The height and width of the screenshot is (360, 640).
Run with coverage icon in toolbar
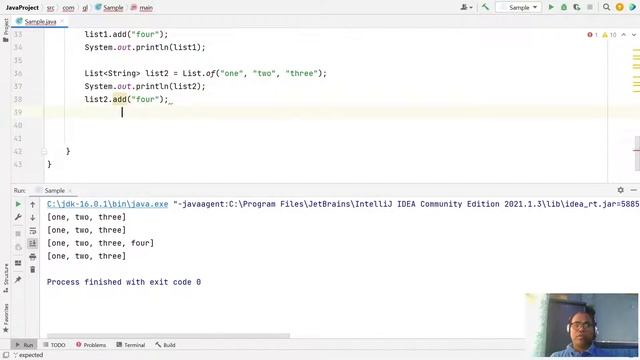577,7
